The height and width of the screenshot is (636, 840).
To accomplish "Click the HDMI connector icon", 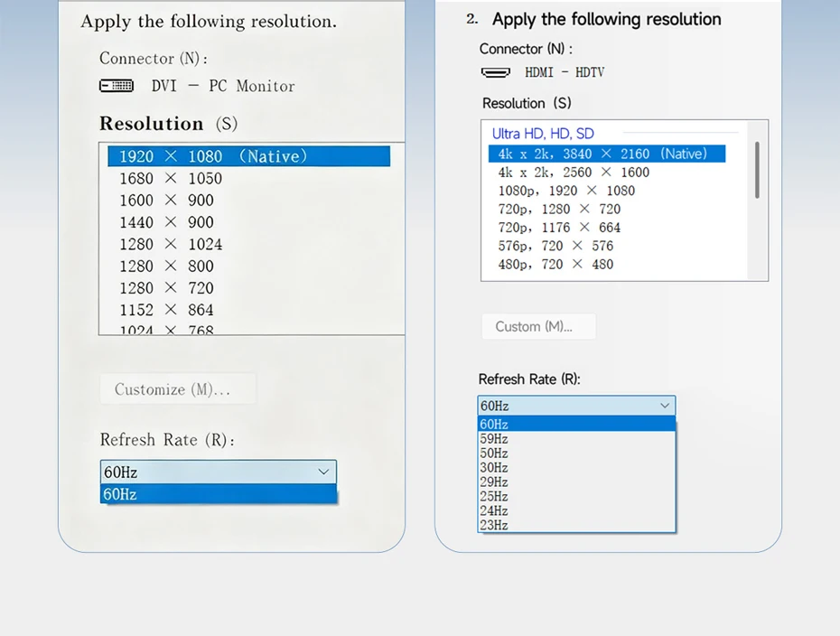I will click(x=496, y=72).
